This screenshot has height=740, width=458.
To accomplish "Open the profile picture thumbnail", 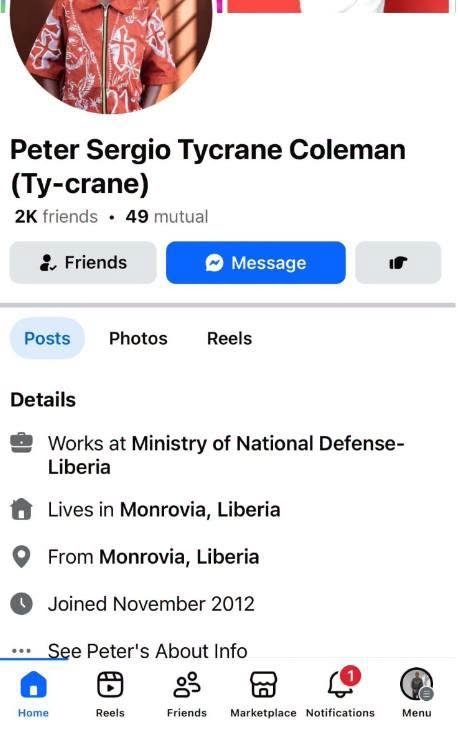I will click(x=111, y=52).
